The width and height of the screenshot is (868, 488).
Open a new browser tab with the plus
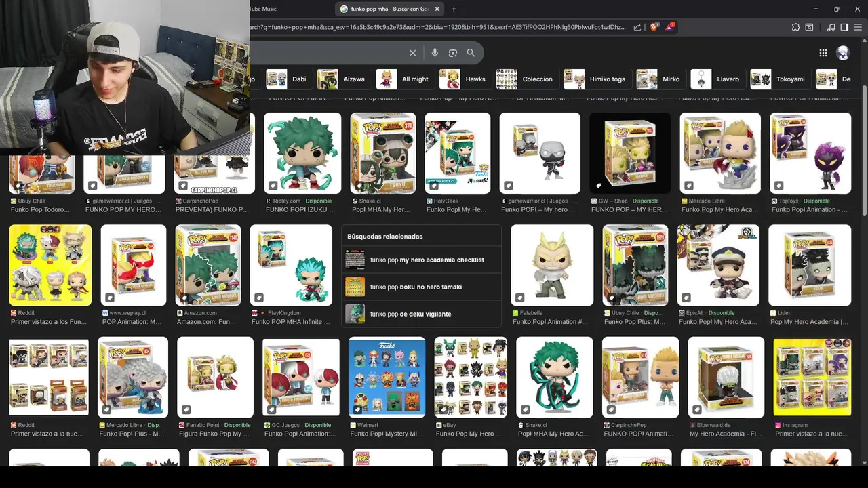tap(454, 9)
